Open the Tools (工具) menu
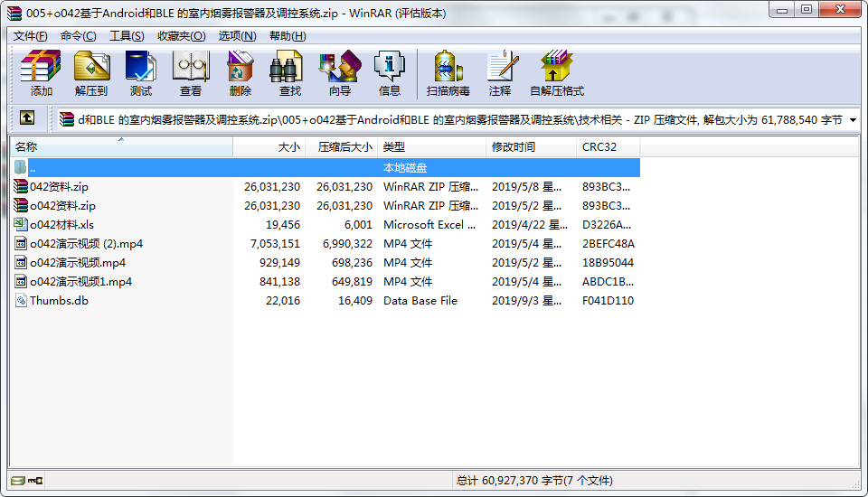Screen dimensions: 868x497 (127, 36)
